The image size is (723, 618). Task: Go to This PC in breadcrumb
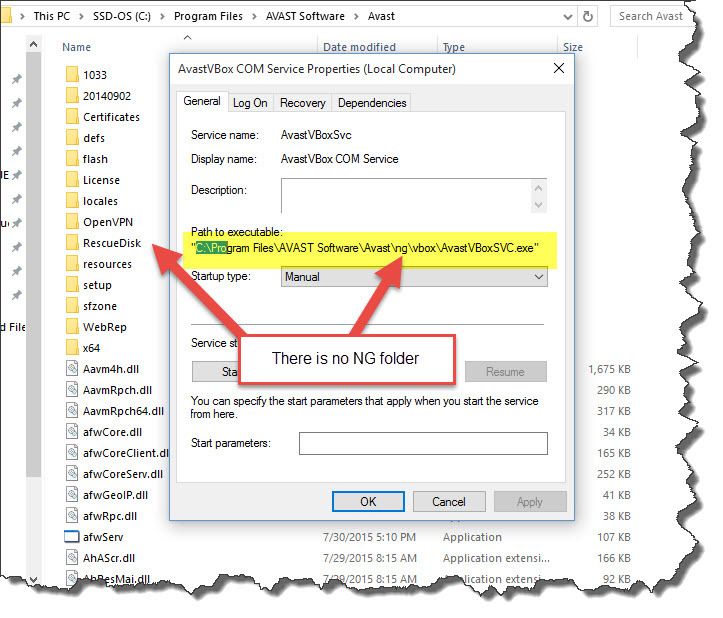[x=52, y=17]
